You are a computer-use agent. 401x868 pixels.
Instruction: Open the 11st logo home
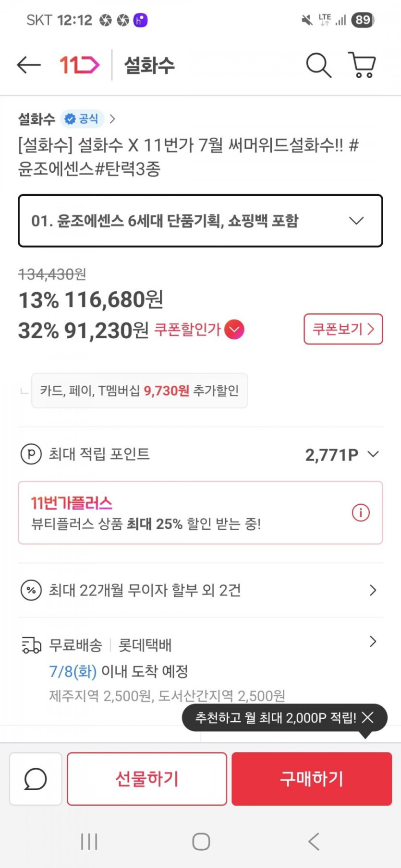click(x=79, y=65)
